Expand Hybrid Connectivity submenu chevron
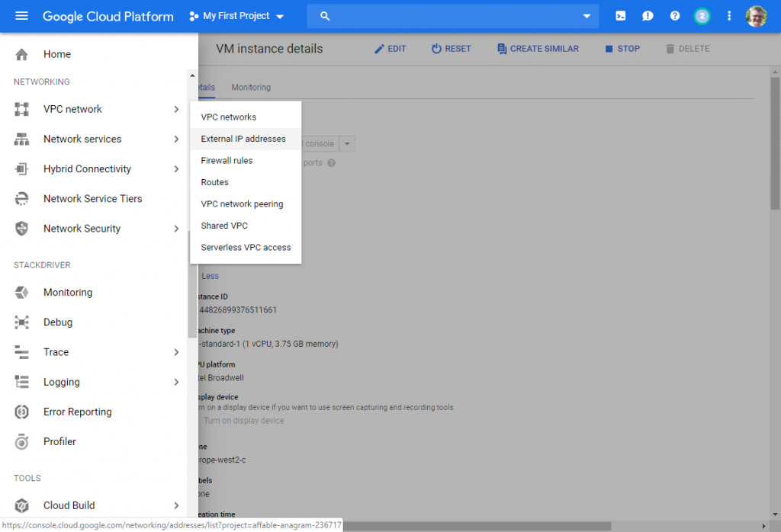Screen dimensions: 781x532 [176, 168]
